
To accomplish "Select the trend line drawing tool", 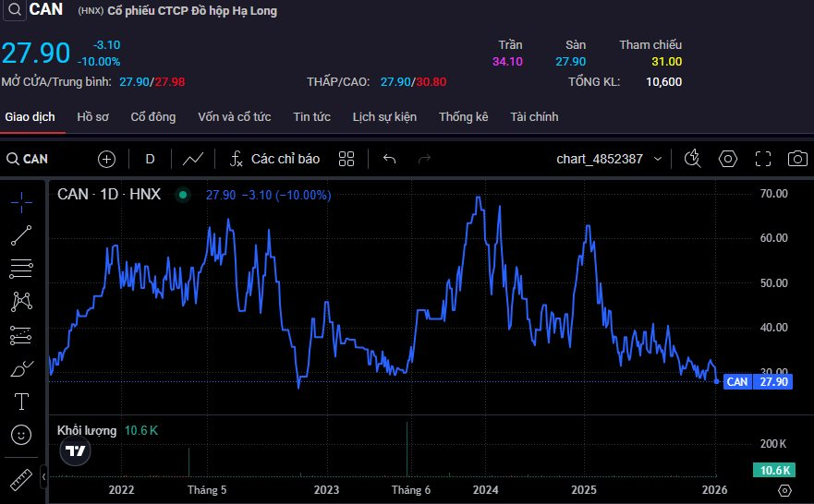I will (x=20, y=234).
